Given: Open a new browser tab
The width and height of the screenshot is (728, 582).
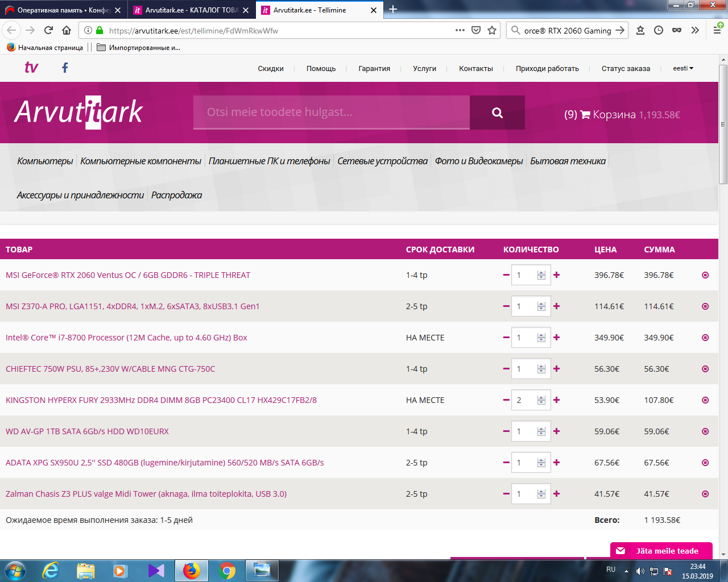Looking at the screenshot, I should coord(393,9).
